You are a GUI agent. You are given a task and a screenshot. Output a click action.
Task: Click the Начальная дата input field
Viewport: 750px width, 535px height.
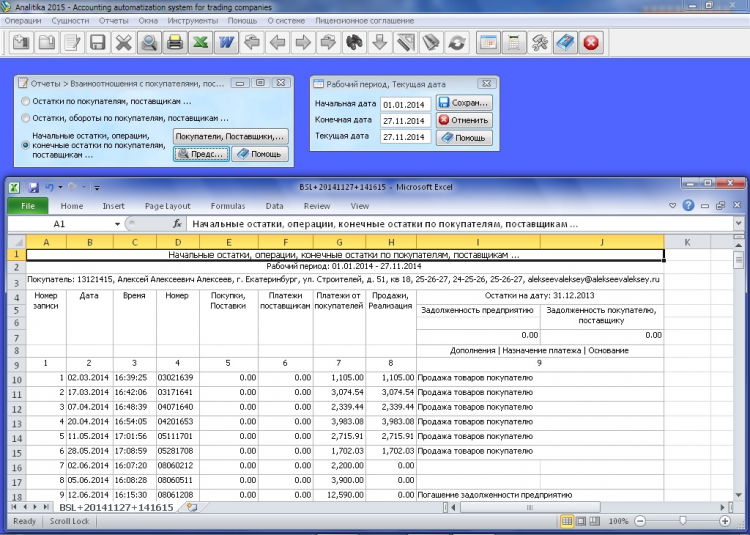[404, 104]
